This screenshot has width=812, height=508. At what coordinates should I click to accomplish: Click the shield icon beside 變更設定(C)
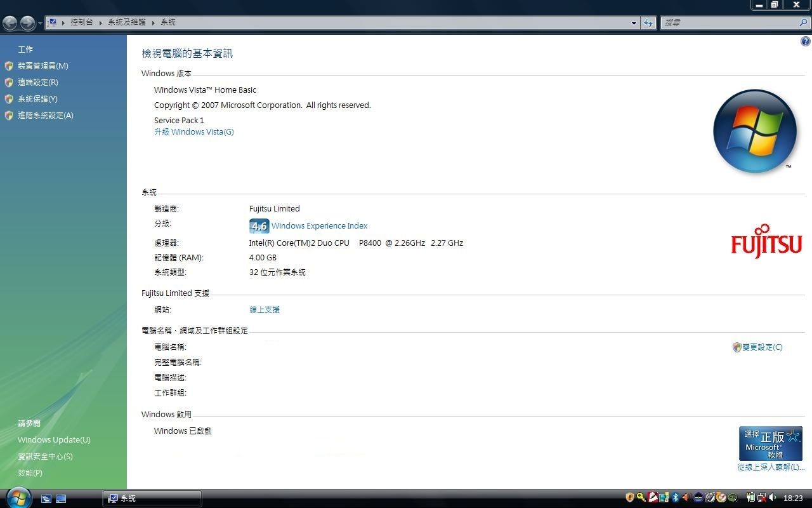coord(737,347)
